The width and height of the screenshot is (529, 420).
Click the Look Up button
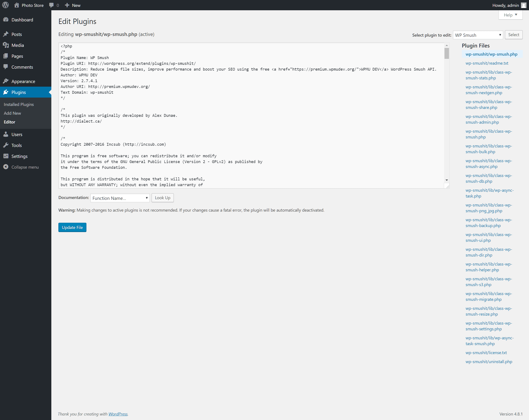pos(163,197)
